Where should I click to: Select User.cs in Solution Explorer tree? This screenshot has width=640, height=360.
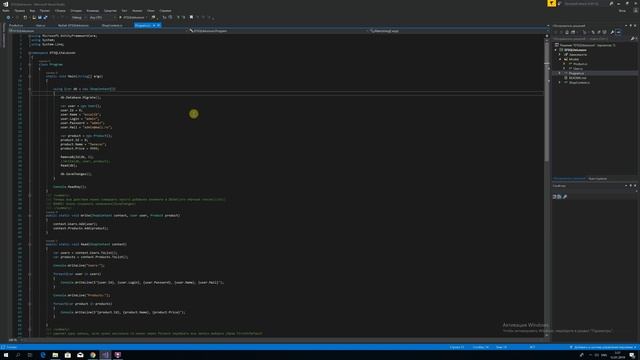(578, 69)
